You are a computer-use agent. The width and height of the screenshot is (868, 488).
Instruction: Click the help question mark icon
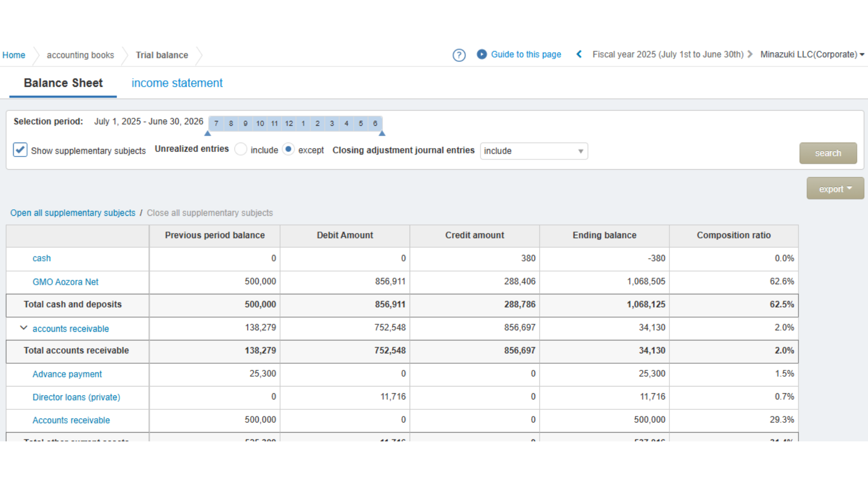459,55
